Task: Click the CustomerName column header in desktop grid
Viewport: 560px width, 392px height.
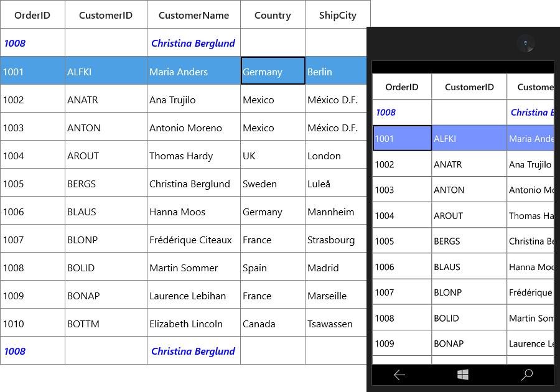Action: (194, 15)
